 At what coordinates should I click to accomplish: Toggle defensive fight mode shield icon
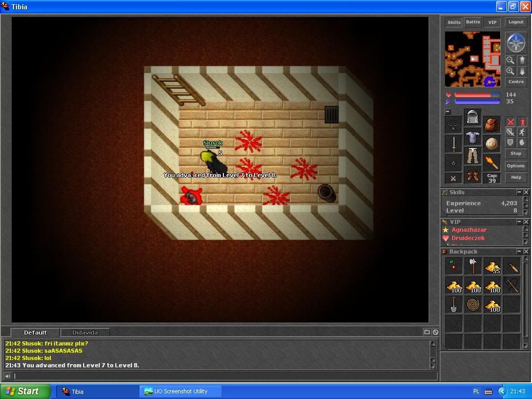click(510, 142)
